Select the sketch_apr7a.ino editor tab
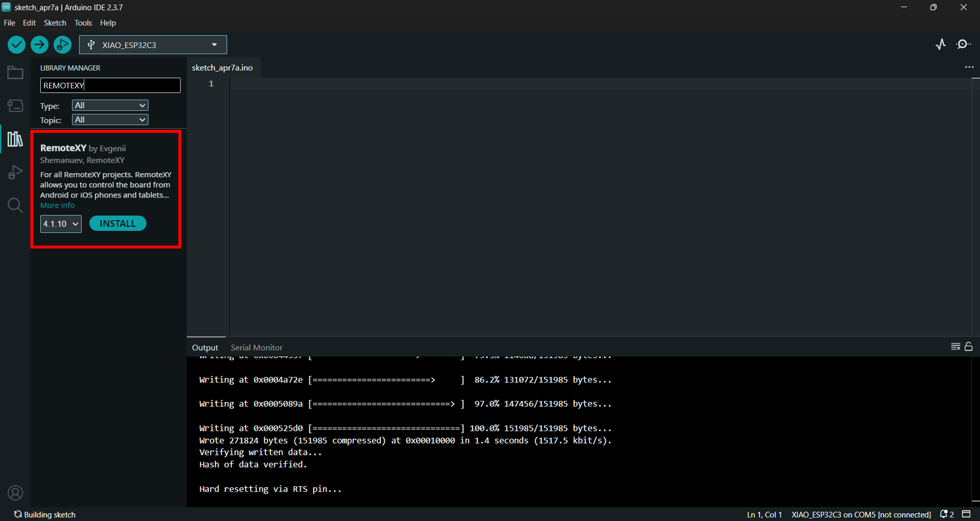Image resolution: width=980 pixels, height=521 pixels. pyautogui.click(x=222, y=68)
